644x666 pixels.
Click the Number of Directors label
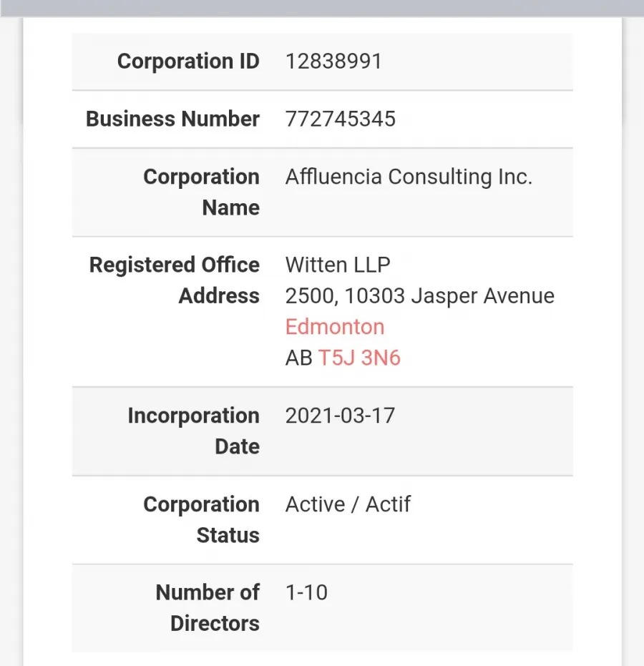point(208,608)
